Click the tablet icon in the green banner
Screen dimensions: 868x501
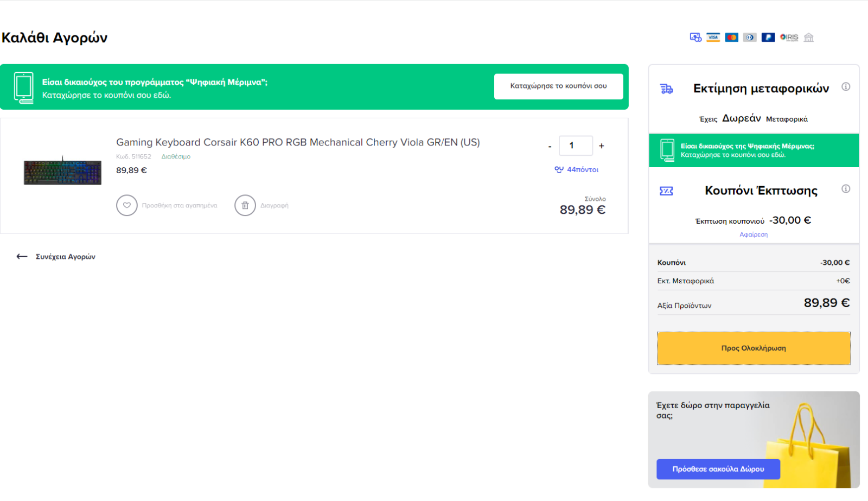[24, 87]
